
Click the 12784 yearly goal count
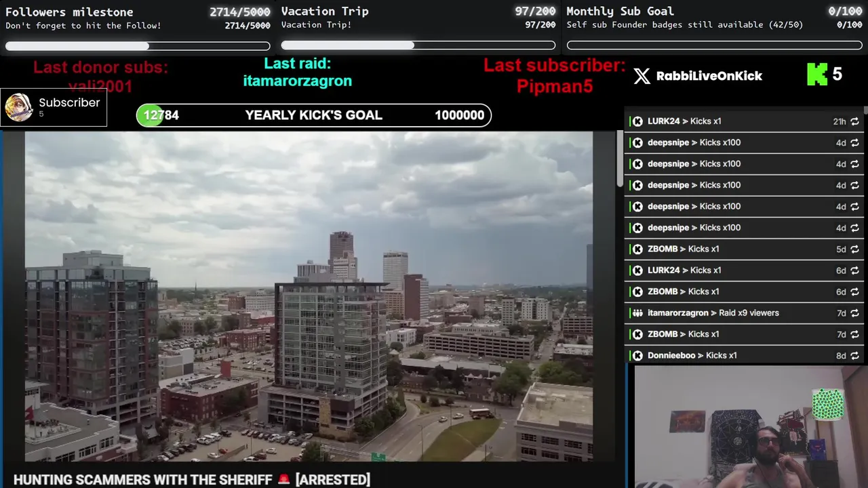(x=161, y=115)
